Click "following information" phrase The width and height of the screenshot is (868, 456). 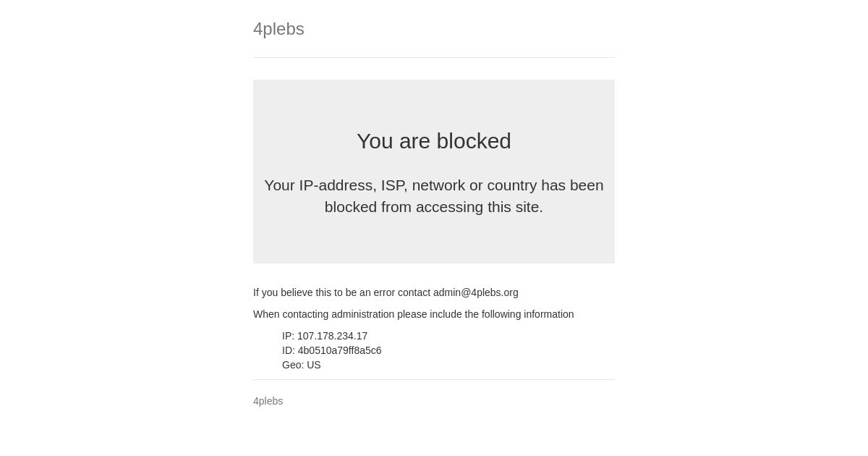pyautogui.click(x=528, y=314)
